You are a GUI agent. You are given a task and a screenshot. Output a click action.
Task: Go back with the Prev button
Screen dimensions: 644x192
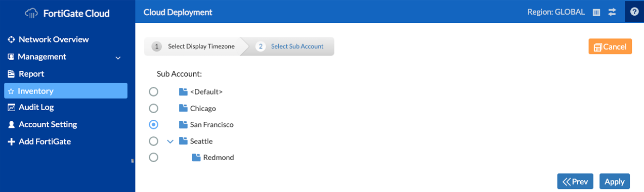(575, 181)
